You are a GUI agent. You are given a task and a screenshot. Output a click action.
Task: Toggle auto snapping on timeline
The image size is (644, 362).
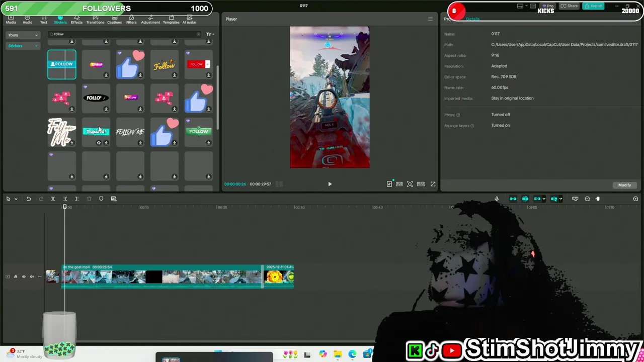525,199
